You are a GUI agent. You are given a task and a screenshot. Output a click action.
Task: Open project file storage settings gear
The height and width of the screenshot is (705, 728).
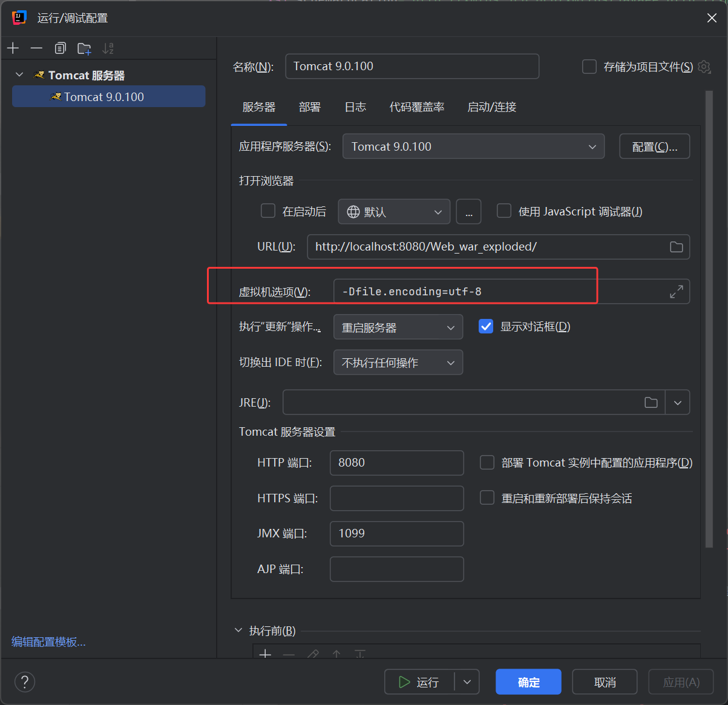coord(704,67)
